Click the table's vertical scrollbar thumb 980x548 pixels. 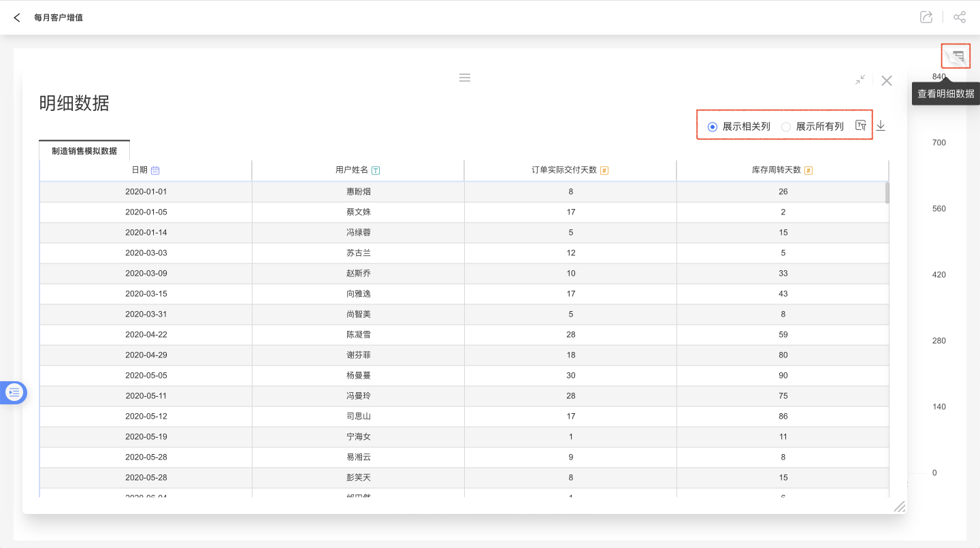click(887, 193)
